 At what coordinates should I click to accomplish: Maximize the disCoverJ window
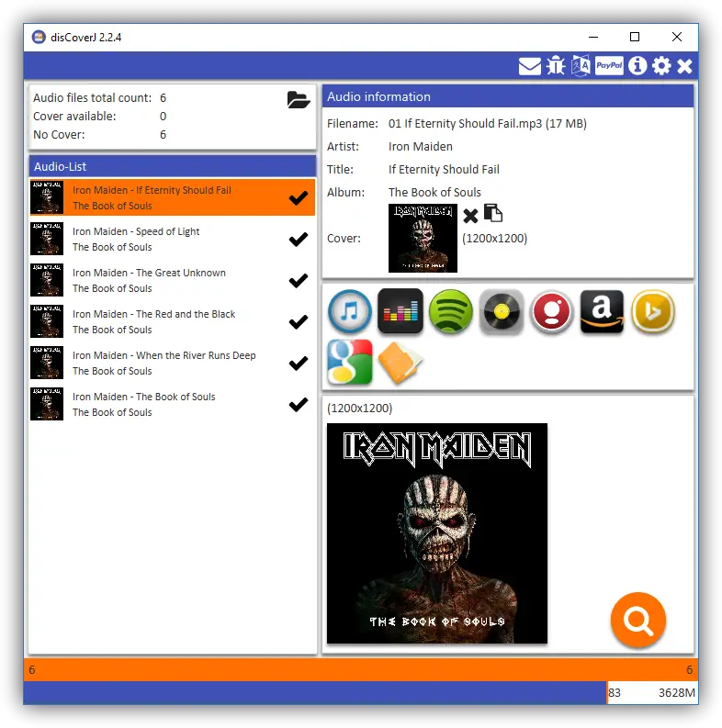click(635, 37)
